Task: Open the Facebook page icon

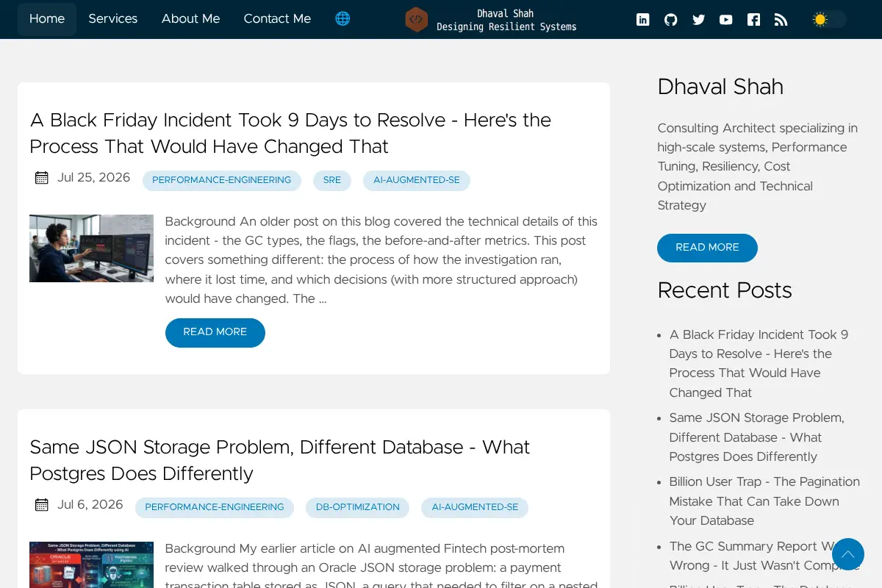Action: click(753, 20)
